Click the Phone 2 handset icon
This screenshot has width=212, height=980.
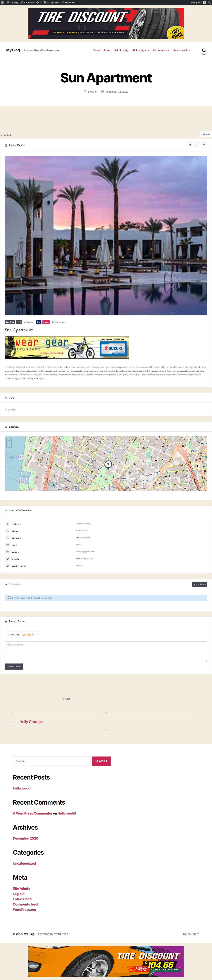point(8,538)
